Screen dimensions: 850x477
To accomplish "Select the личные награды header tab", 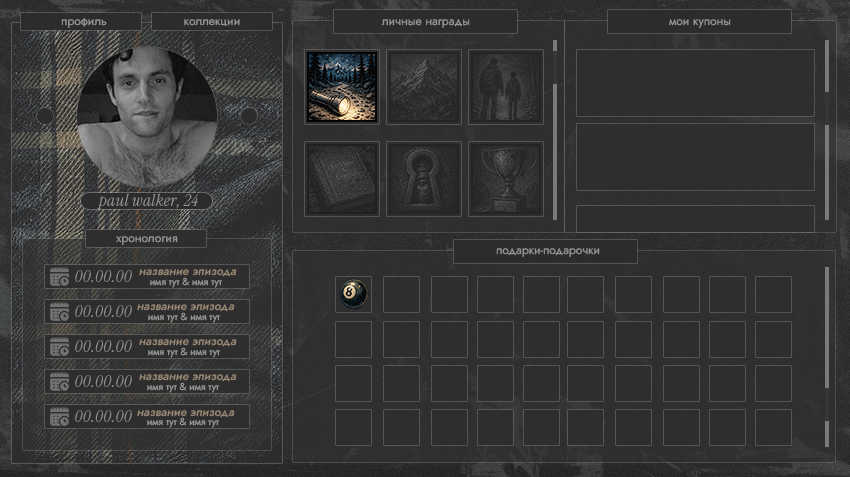I will click(x=425, y=22).
